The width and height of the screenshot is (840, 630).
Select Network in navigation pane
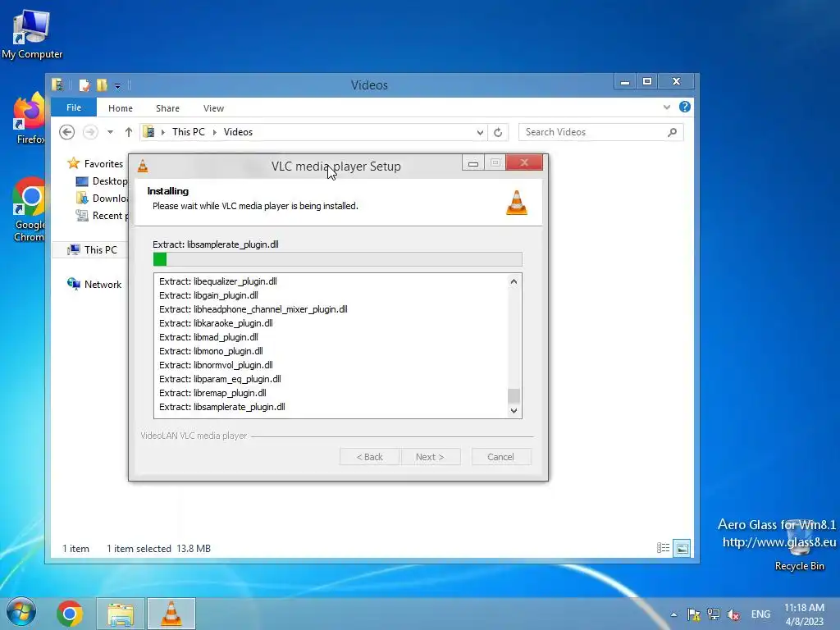[94, 284]
